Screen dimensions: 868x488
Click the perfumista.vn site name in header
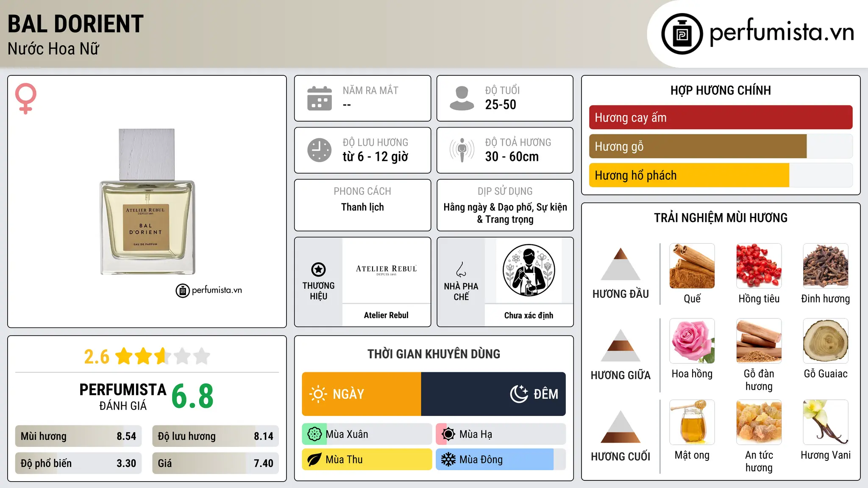point(782,32)
